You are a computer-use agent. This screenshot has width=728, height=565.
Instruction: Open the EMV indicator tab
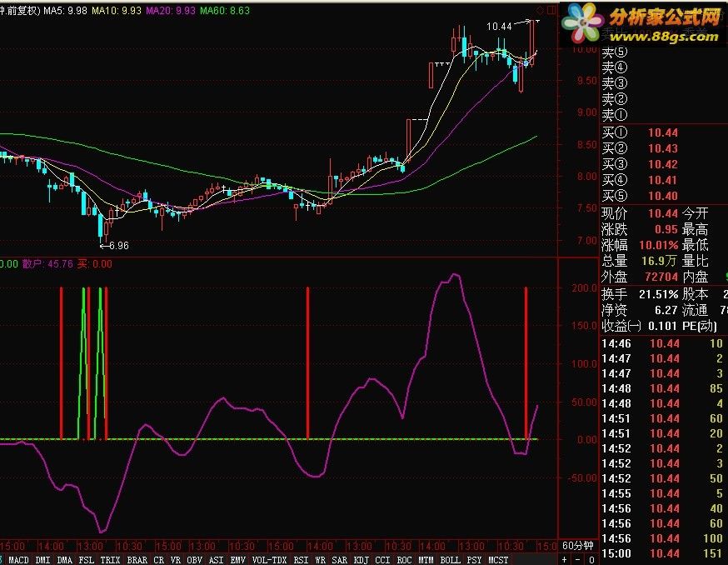pos(237,560)
